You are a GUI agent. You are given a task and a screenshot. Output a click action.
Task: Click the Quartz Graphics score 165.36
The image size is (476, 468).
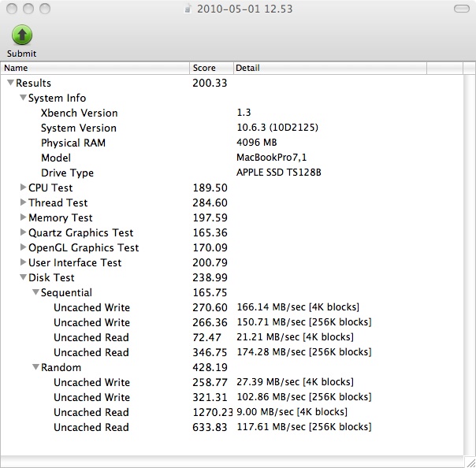[x=210, y=232]
